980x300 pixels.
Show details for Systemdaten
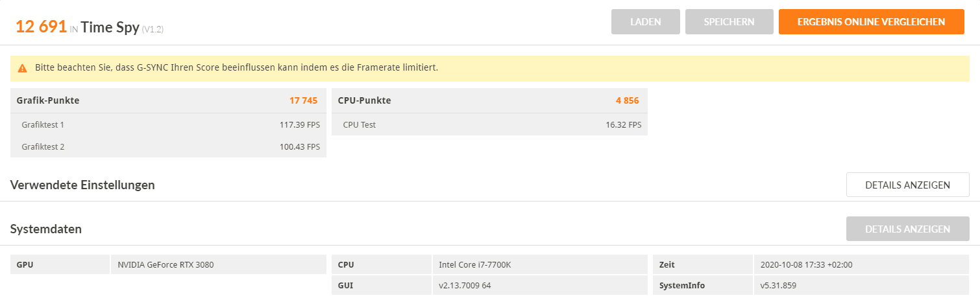click(908, 229)
